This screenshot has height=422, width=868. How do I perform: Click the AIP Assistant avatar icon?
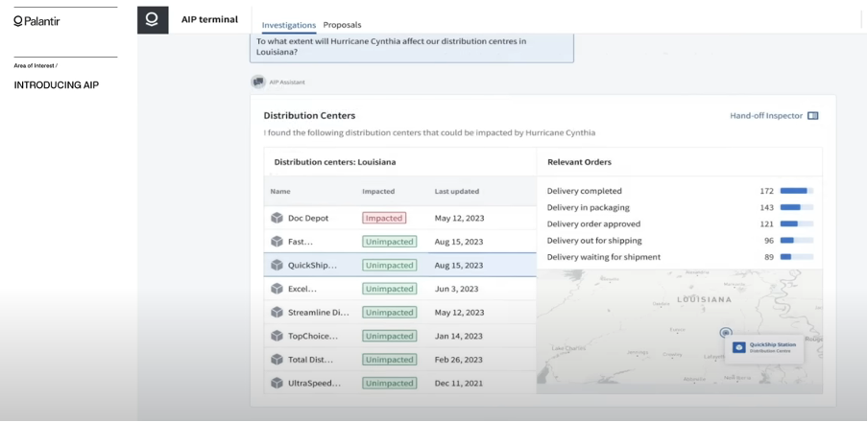pos(258,82)
